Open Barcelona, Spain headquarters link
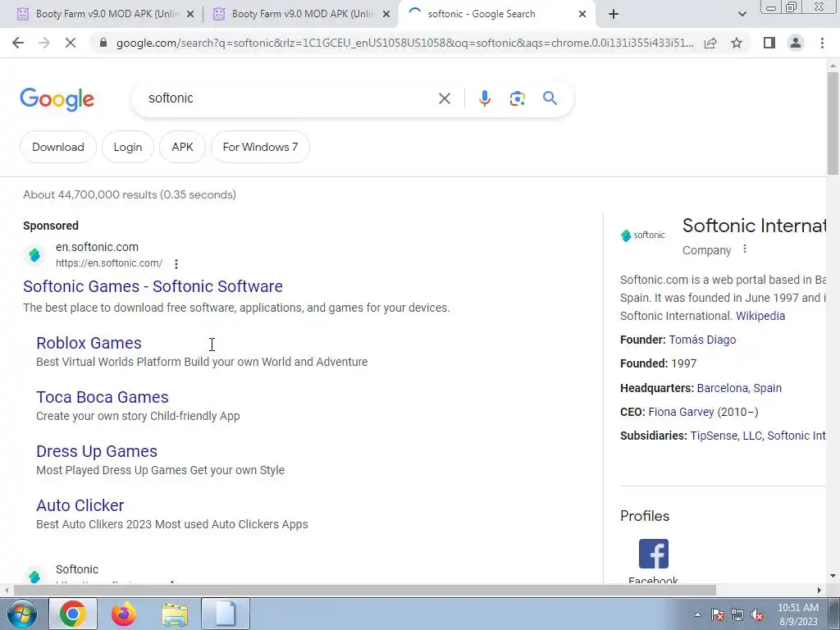 (x=739, y=388)
